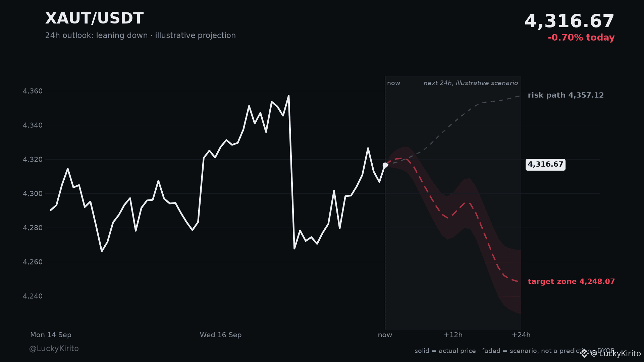Screen dimensions: 644x362
Task: Select the XAUT/USDT pair title
Action: pos(94,18)
